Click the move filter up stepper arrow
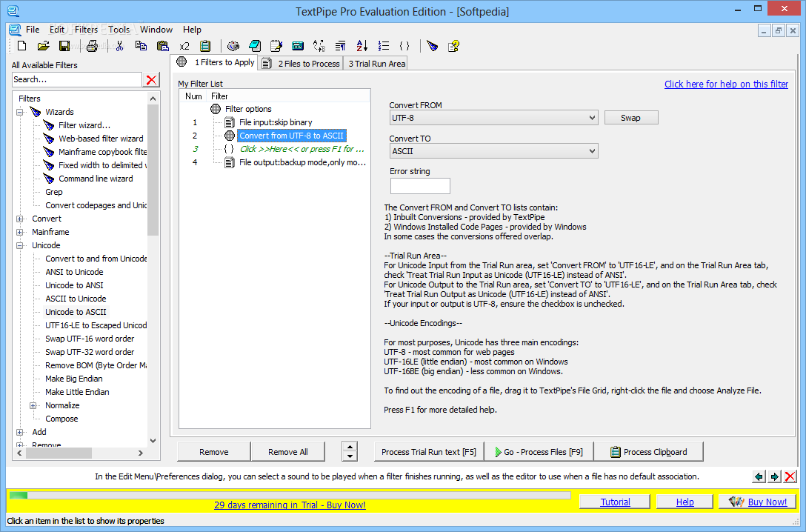Viewport: 806px width, 532px height. click(x=350, y=448)
